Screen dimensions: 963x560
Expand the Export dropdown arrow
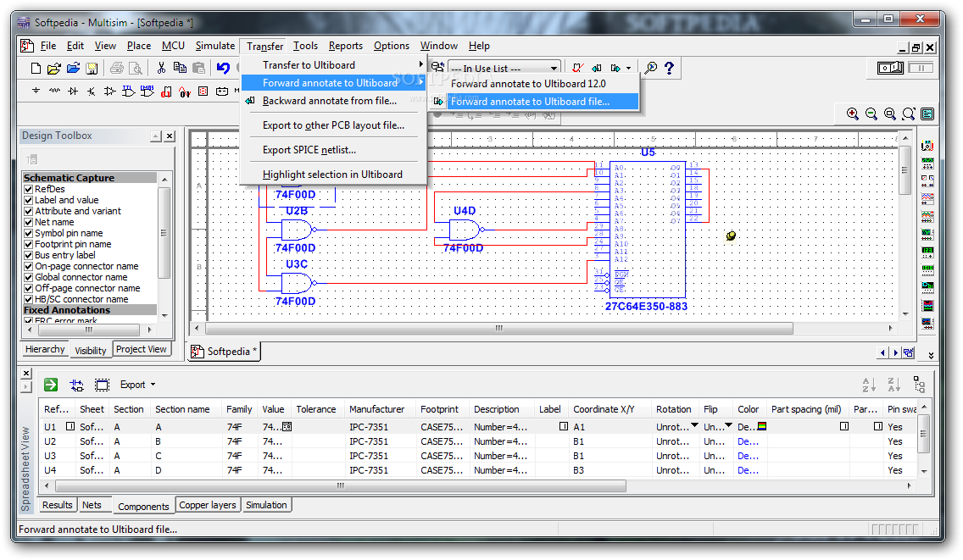tap(153, 385)
